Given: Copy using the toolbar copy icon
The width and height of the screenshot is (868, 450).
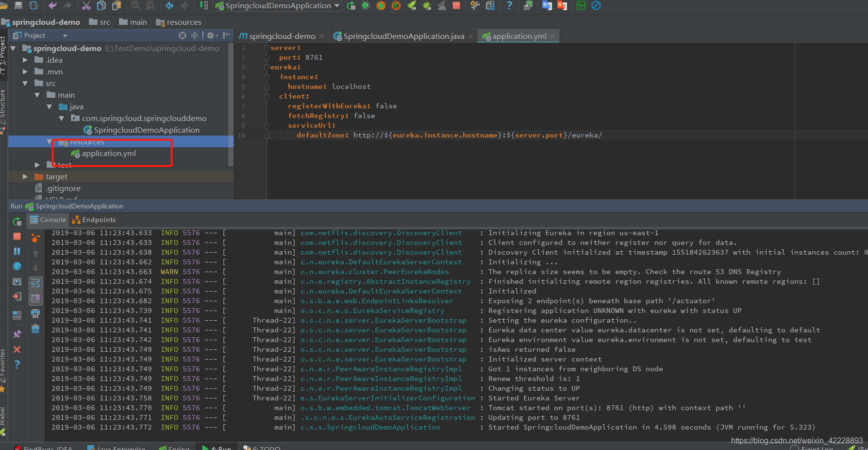Looking at the screenshot, I should pyautogui.click(x=101, y=5).
